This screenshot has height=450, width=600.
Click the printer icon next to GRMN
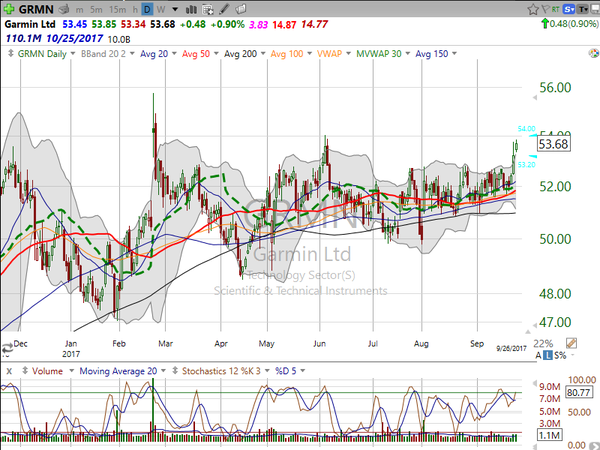64,9
